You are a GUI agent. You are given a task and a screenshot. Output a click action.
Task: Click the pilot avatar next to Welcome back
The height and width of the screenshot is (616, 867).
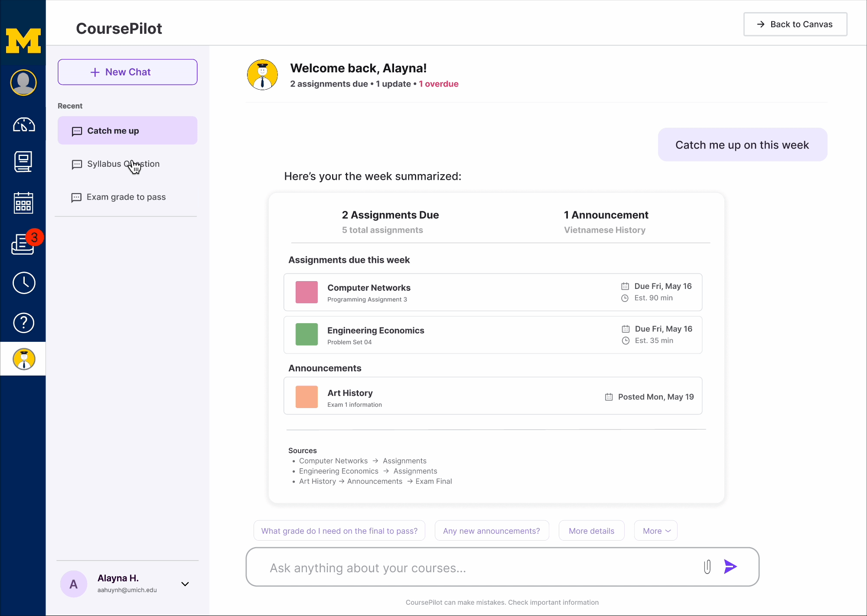(x=262, y=75)
